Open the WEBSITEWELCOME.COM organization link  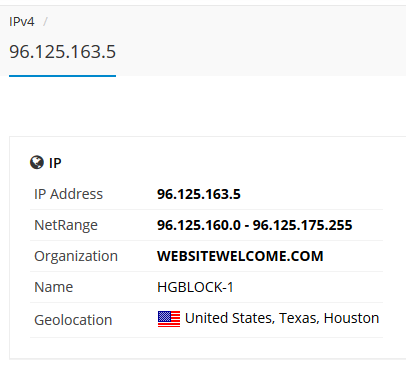(x=240, y=256)
